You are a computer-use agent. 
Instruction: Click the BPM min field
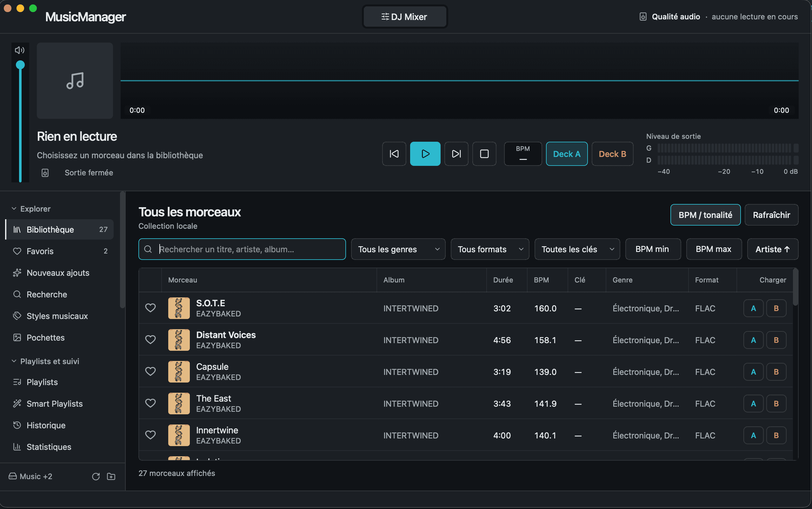653,249
